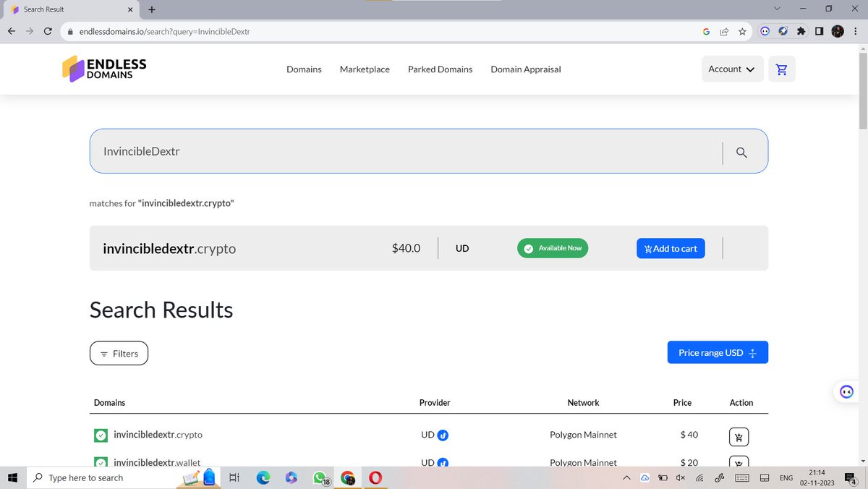Open the Filters panel

(119, 353)
